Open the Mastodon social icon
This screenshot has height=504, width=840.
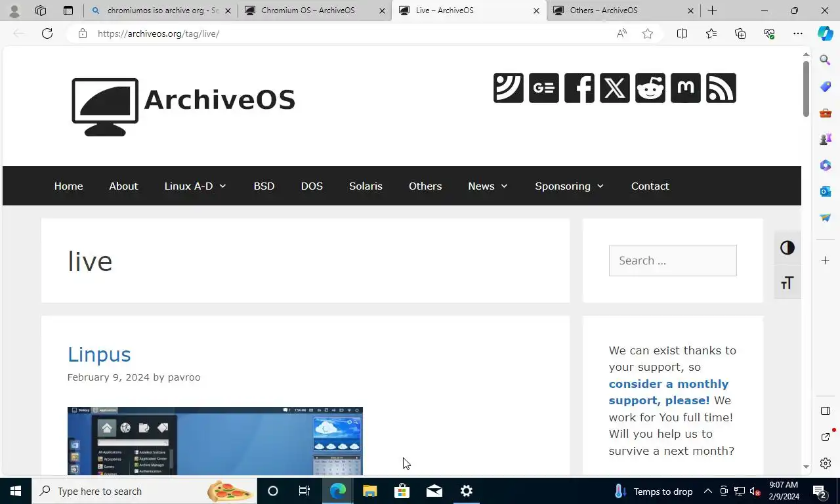[686, 88]
